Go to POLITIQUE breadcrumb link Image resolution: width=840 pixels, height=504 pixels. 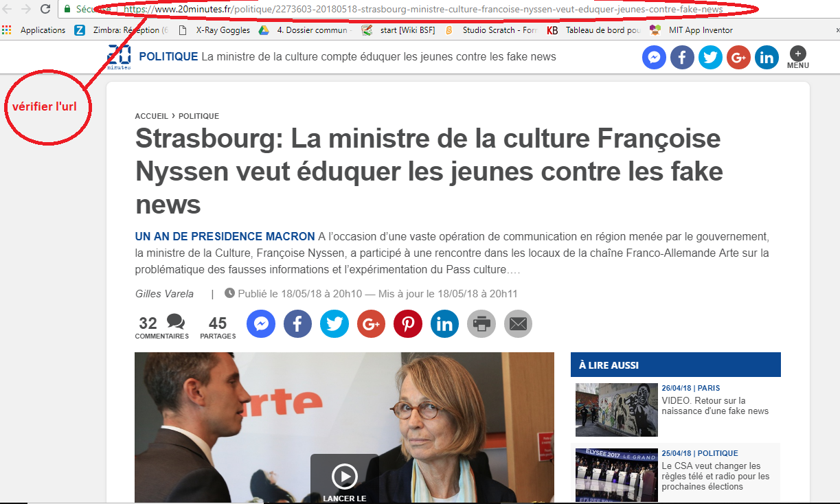pos(198,116)
